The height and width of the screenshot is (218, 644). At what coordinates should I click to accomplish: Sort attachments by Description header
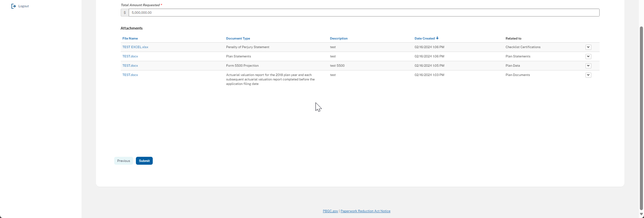tap(339, 39)
